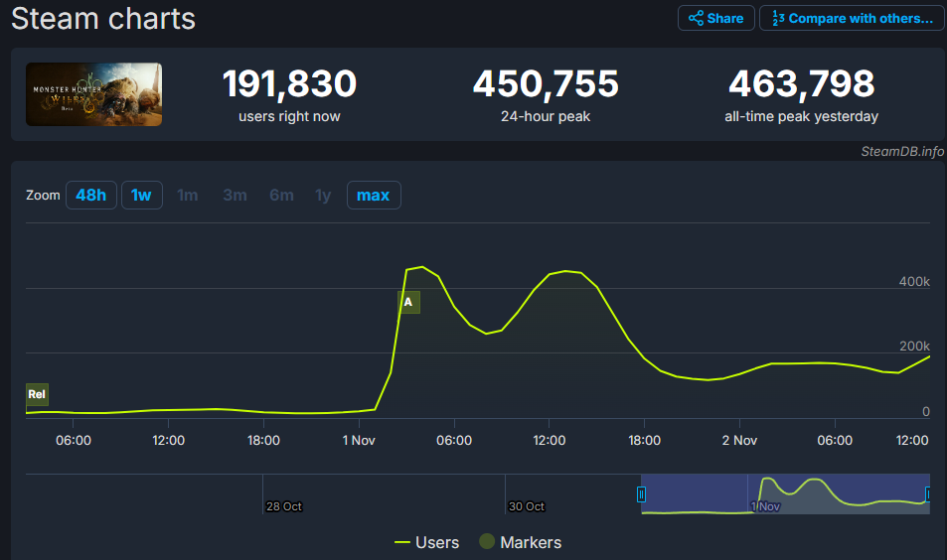Toggle the Markers series in legend
Screen dimensions: 947x560
click(x=520, y=542)
